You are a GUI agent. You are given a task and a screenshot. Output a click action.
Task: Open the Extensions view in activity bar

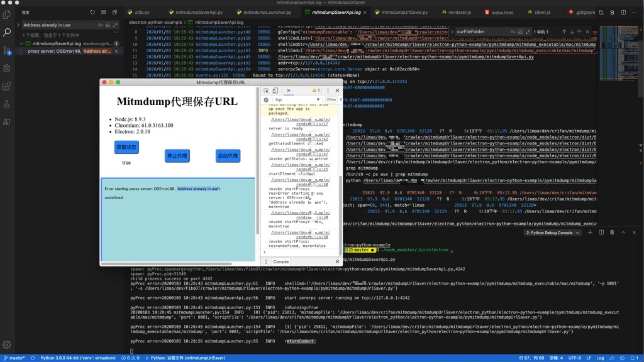pyautogui.click(x=7, y=86)
